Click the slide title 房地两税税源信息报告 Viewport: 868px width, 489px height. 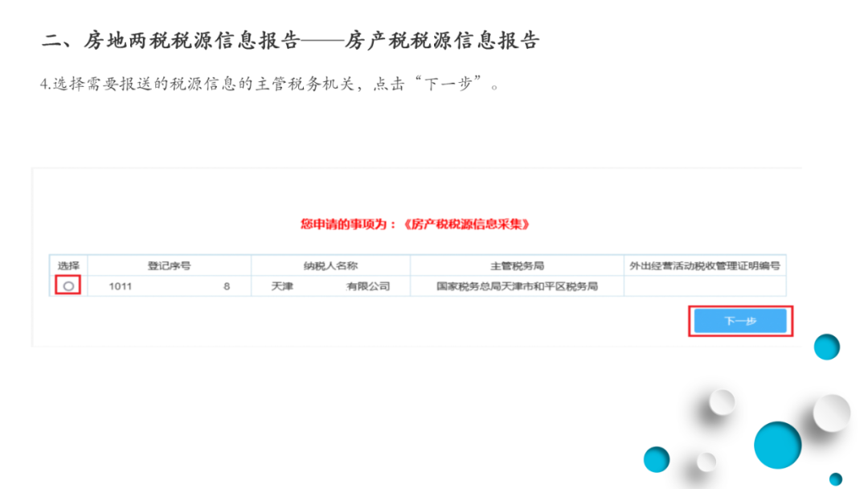[x=291, y=40]
